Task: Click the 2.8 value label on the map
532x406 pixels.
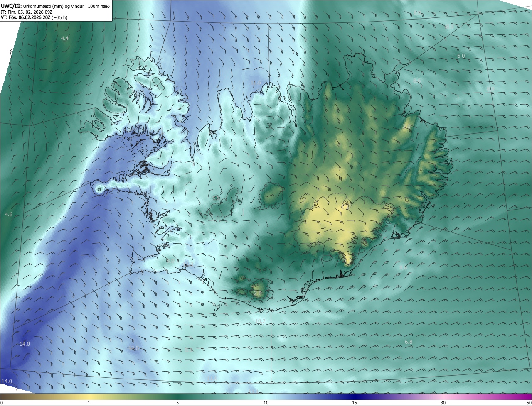Action: [258, 293]
